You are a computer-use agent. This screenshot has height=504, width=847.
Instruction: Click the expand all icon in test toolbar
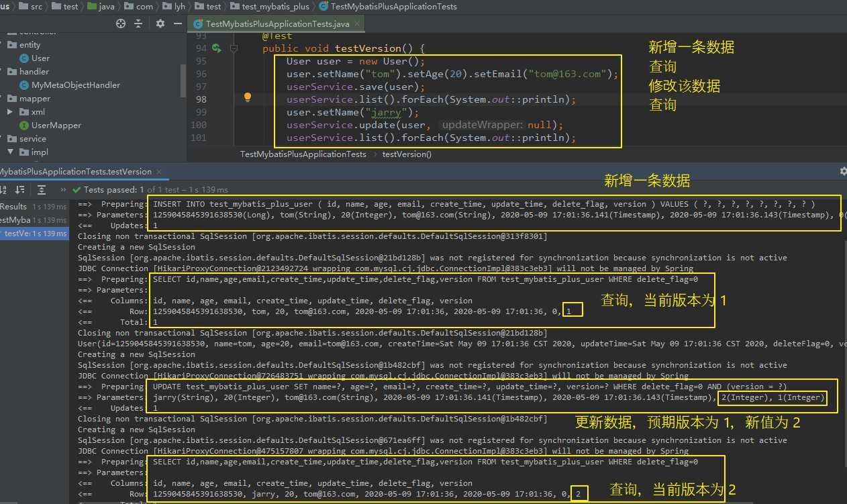(x=42, y=190)
